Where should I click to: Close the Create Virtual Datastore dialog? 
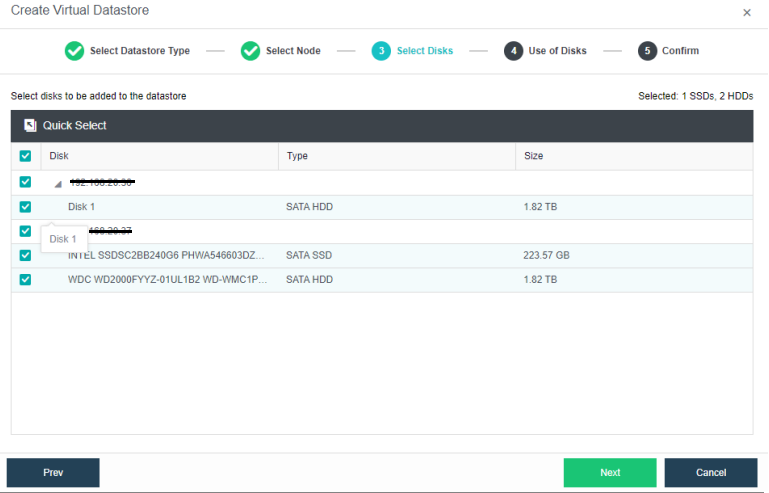746,13
